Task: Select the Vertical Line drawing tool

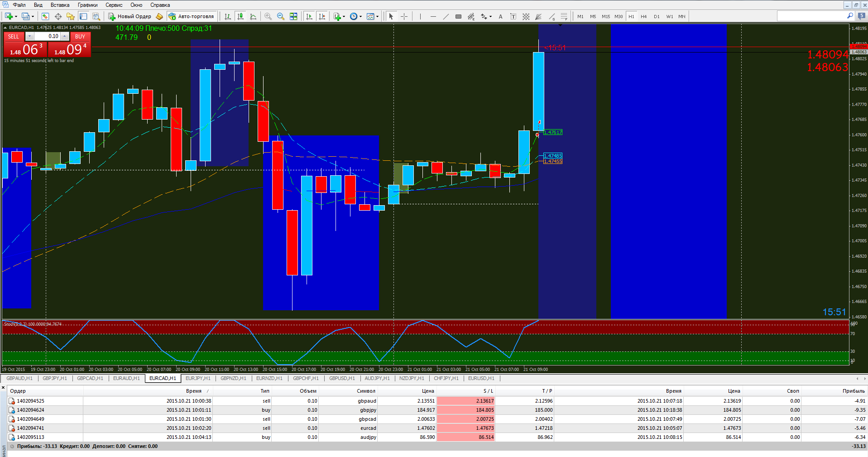Action: 420,16
